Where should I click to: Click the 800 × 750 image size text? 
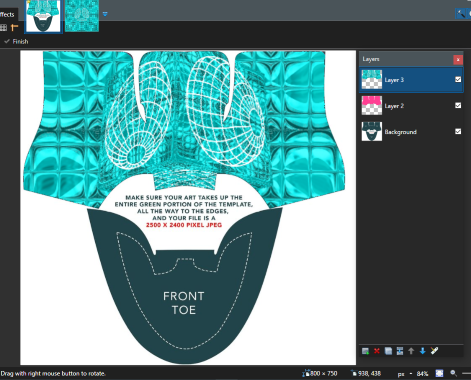point(324,374)
